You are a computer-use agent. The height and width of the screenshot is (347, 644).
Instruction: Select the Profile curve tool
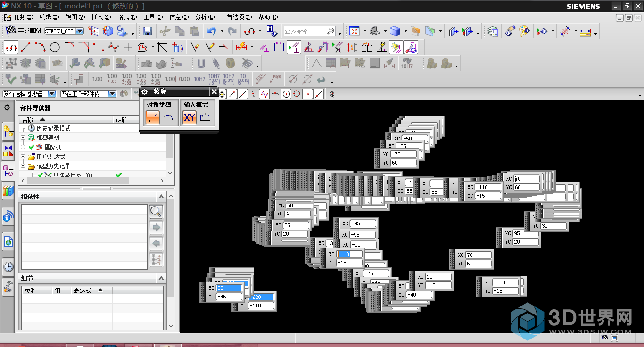point(11,47)
